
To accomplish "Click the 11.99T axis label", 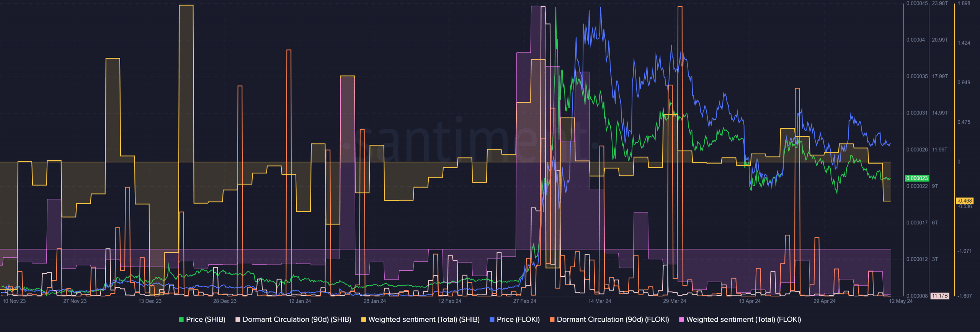I will (940, 150).
